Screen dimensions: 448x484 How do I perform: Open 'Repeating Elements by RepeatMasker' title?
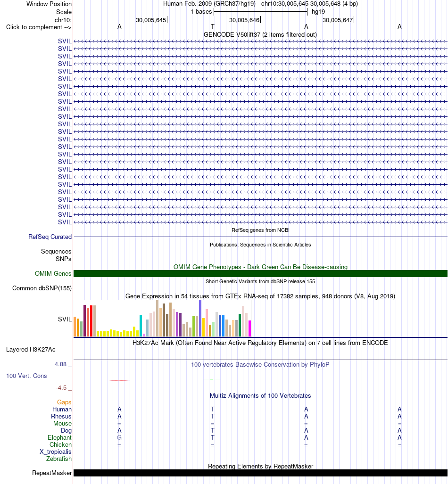pyautogui.click(x=260, y=467)
